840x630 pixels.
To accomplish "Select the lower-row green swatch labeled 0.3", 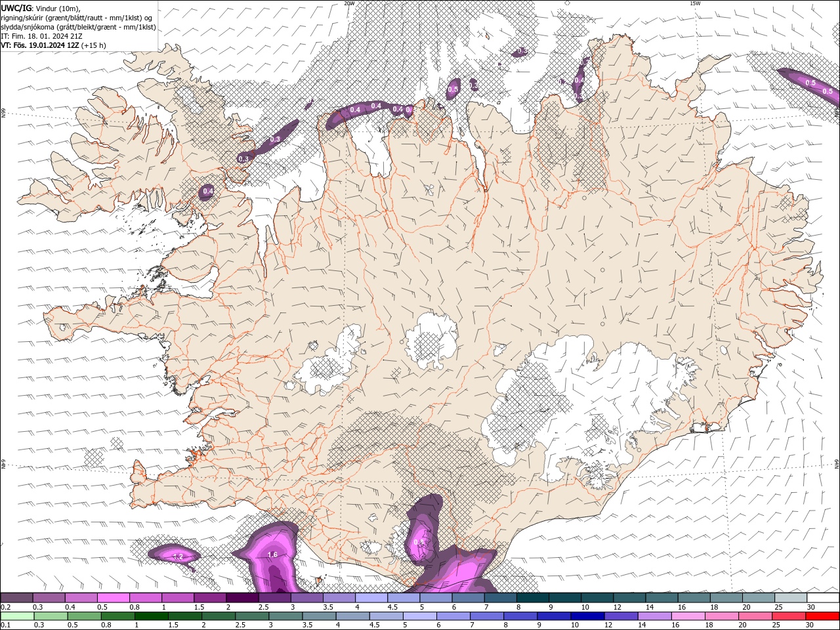I will click(51, 616).
